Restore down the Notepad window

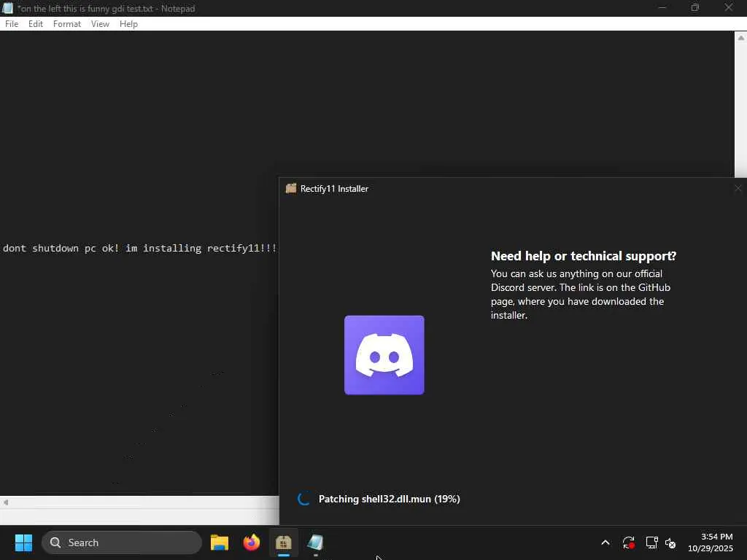click(x=695, y=8)
